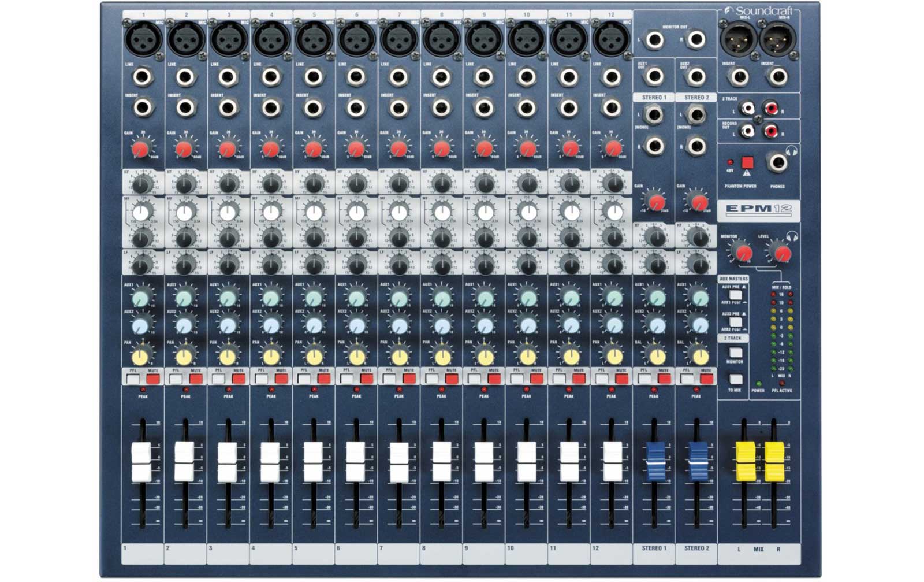Toggle the PFL button on channel 5
924x582 pixels.
point(304,379)
